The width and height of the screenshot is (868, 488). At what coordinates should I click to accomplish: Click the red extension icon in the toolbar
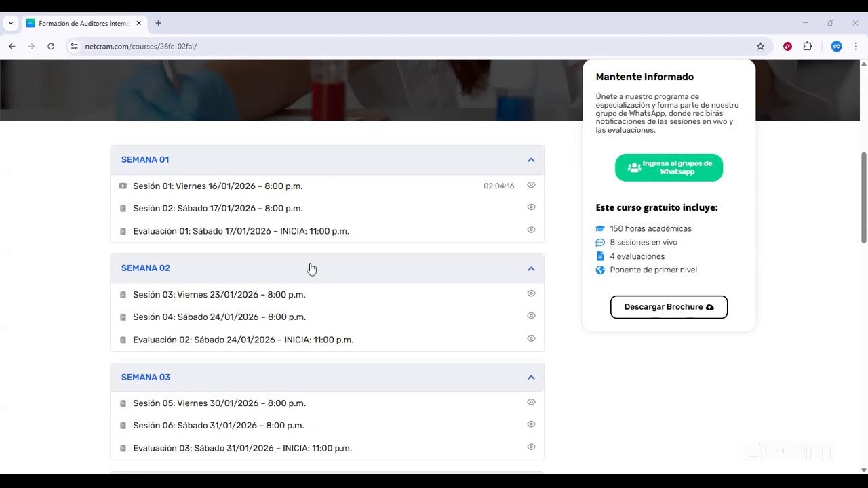point(787,46)
